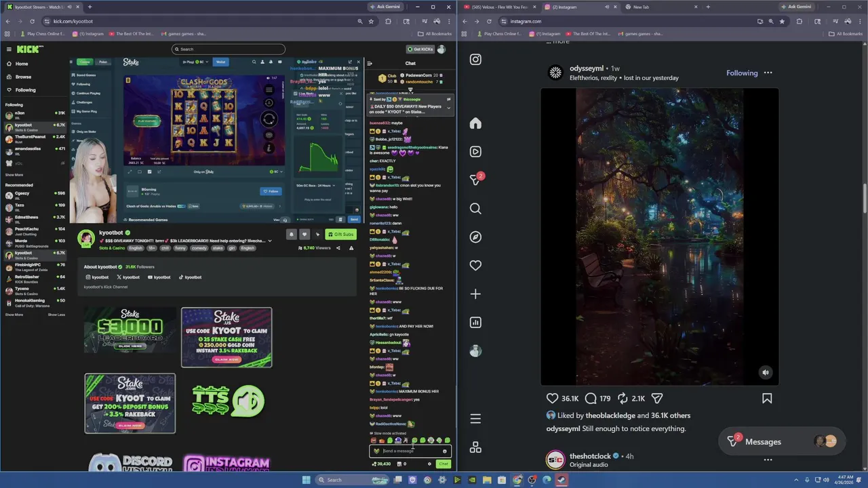Screen dimensions: 868x488
Task: Open Instagram More hamburger menu icon
Action: tap(475, 419)
